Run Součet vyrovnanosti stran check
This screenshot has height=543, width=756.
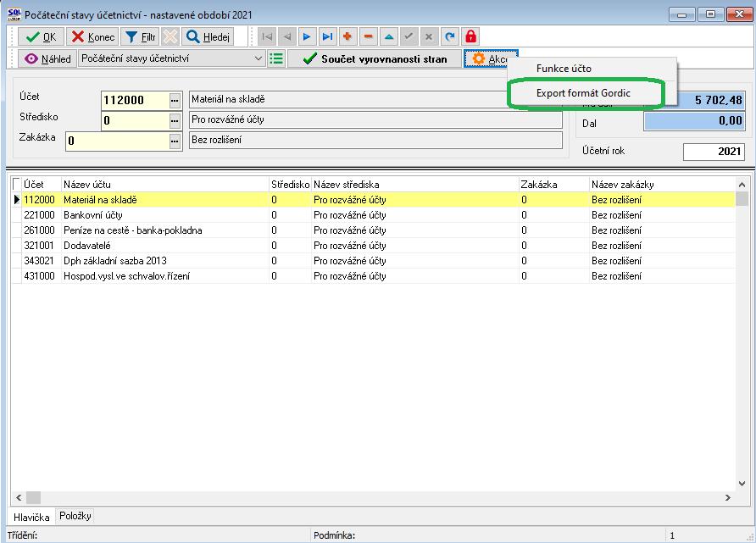[x=375, y=58]
